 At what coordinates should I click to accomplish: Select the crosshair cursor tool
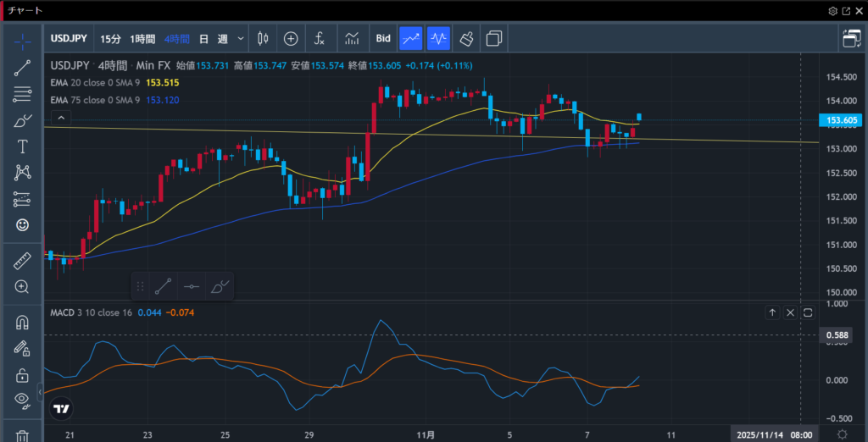click(23, 41)
